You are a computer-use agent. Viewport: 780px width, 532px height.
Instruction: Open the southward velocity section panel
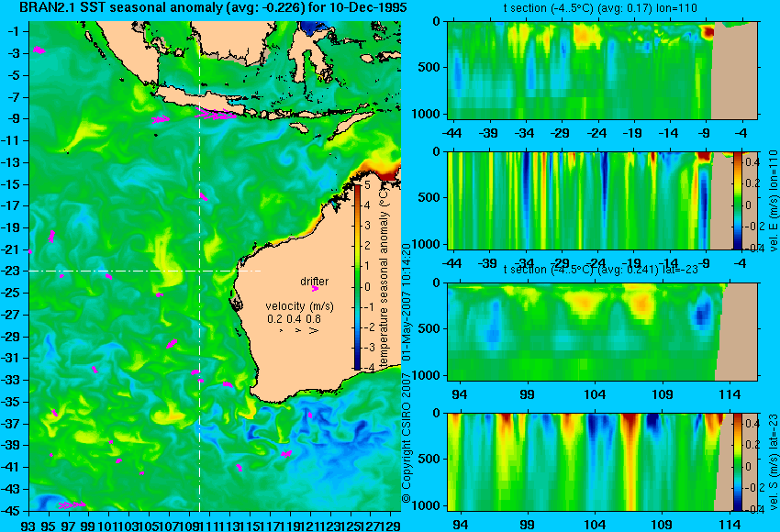pyautogui.click(x=602, y=462)
